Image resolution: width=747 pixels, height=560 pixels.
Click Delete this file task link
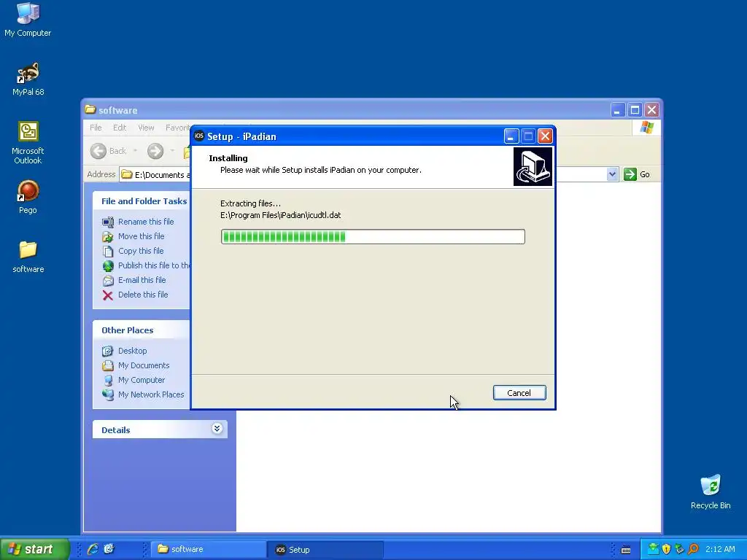pyautogui.click(x=143, y=295)
